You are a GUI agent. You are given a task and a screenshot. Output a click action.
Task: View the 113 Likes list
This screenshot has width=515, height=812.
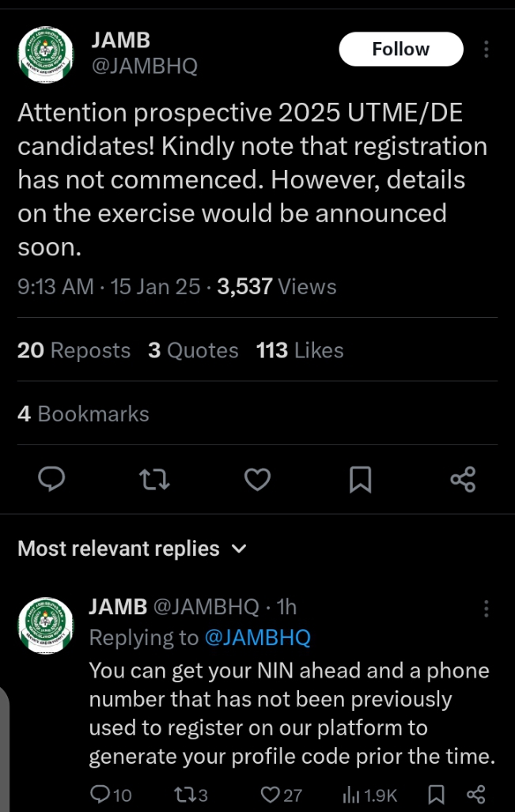(300, 350)
